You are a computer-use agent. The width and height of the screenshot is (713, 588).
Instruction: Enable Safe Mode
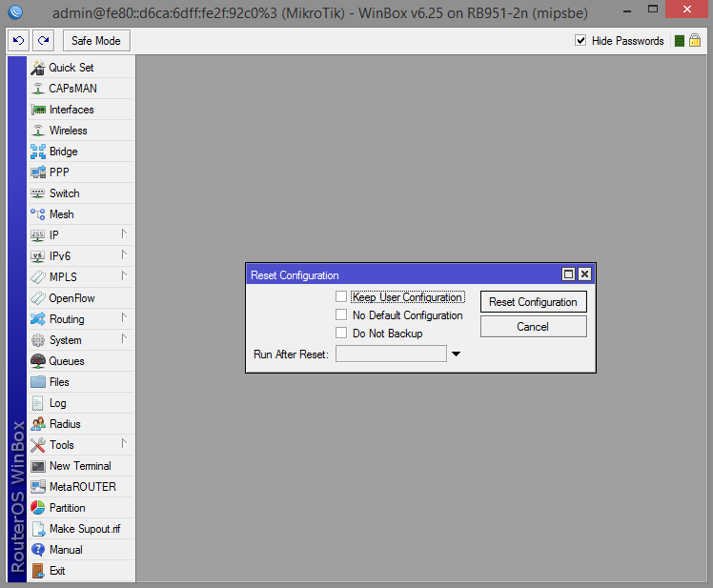[x=96, y=41]
